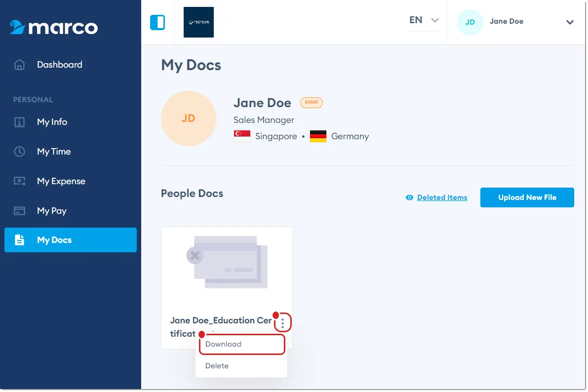Click the PERSONAL section label
Screen dimensions: 588x392
click(x=33, y=100)
